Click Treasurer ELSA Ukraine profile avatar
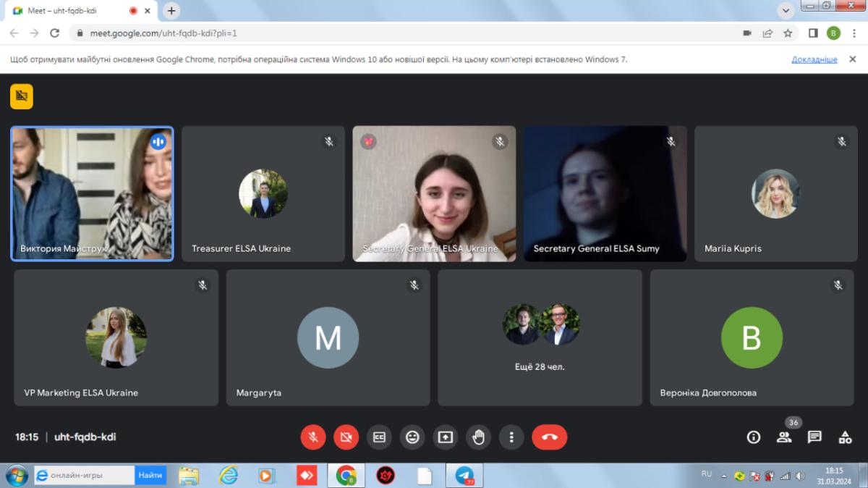 (263, 193)
